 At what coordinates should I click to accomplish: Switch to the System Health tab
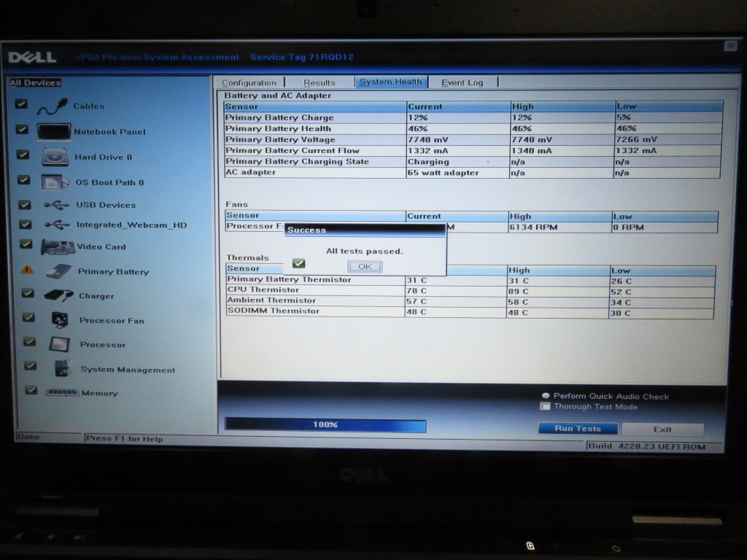pos(391,82)
